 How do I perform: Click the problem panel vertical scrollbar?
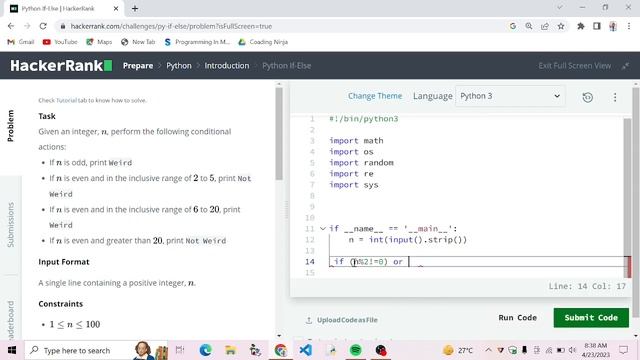(x=279, y=133)
